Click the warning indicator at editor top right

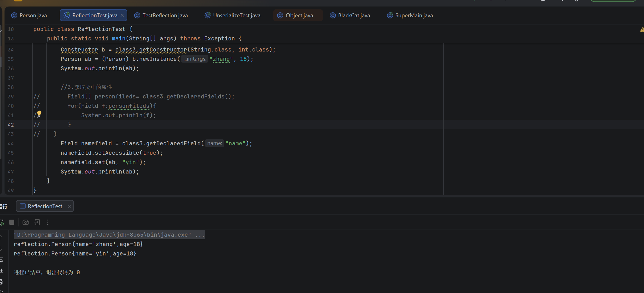[642, 30]
